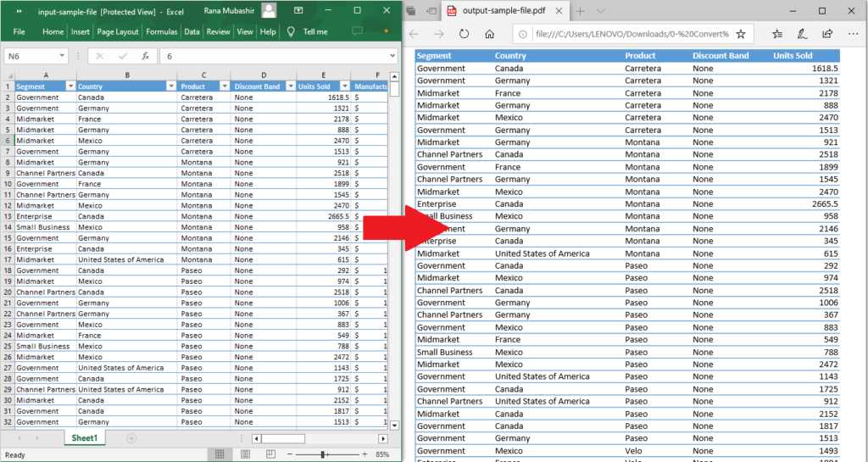Switch to Page Layout view in status bar
The image size is (868, 462).
click(243, 454)
